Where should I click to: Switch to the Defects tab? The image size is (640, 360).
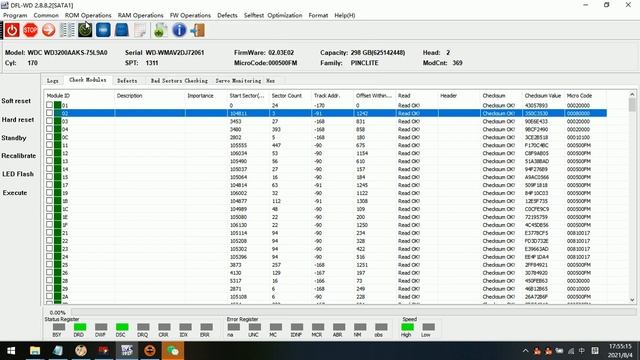(x=127, y=80)
